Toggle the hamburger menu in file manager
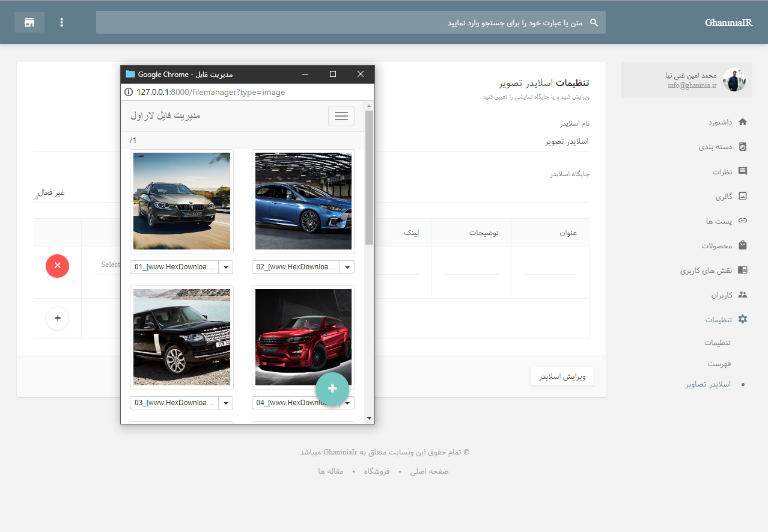 coord(341,116)
